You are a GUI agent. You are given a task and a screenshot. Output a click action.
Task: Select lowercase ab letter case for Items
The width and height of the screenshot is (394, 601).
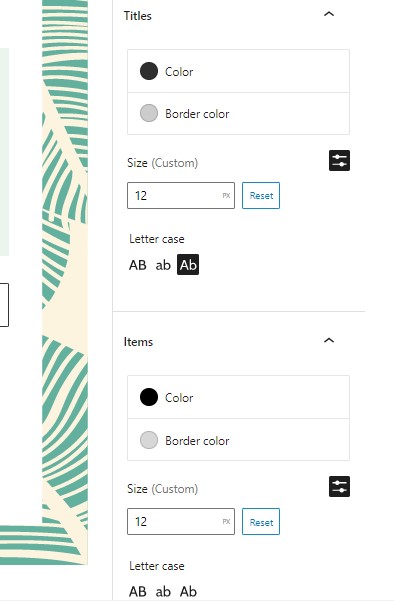pyautogui.click(x=163, y=591)
